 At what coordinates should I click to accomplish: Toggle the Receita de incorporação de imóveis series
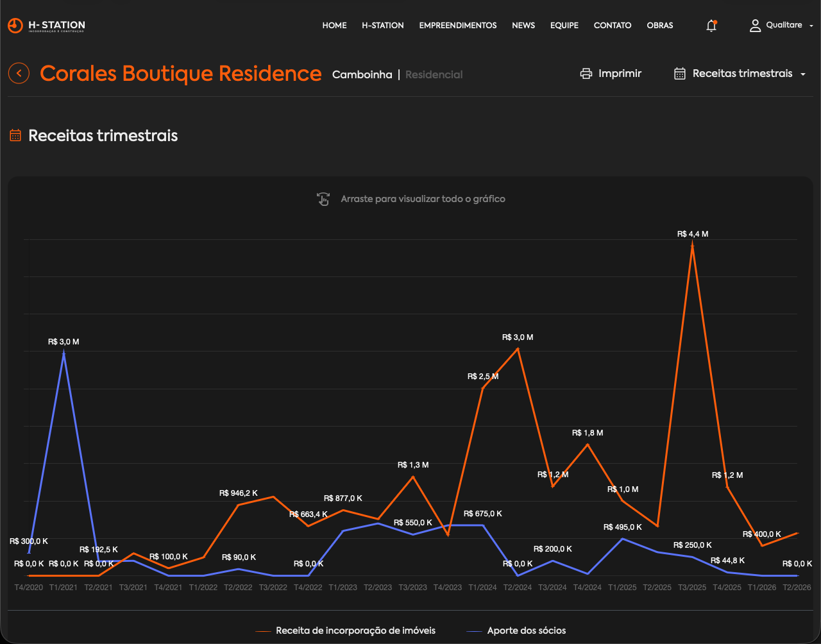[x=346, y=631]
